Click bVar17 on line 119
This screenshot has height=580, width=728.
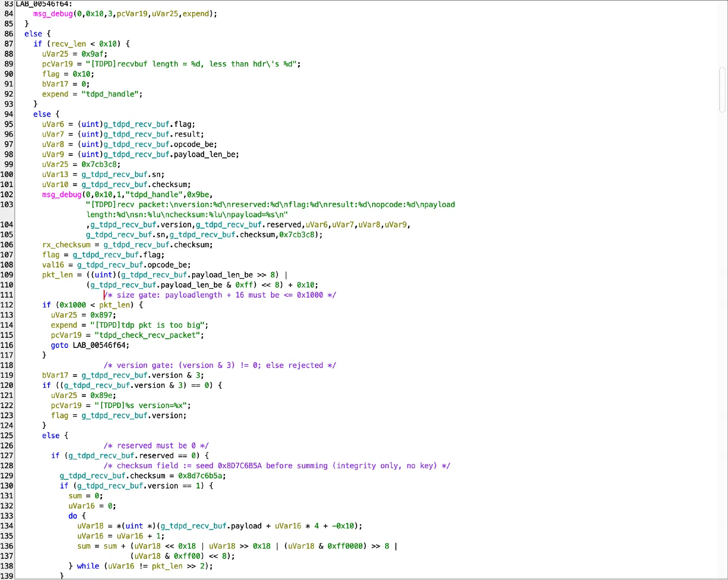click(x=55, y=375)
